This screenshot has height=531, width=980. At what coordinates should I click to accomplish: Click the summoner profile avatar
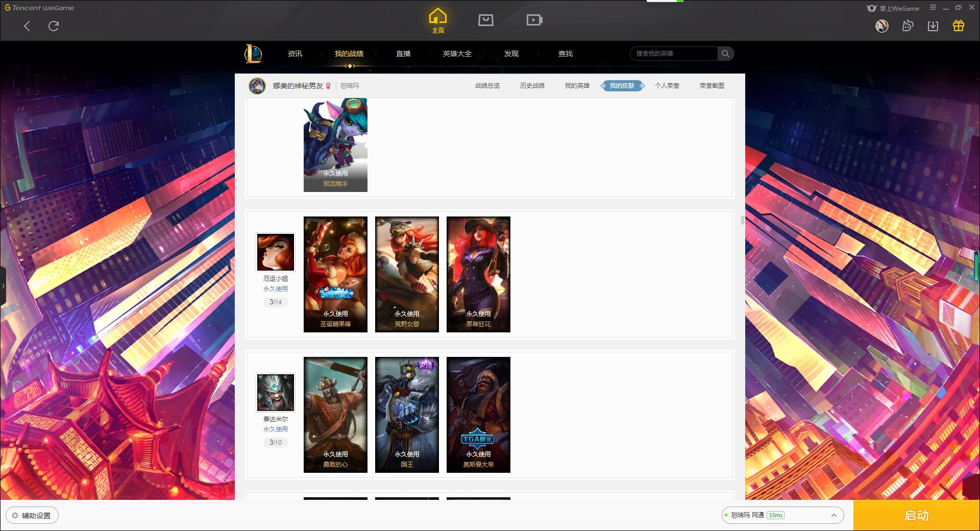click(x=257, y=86)
